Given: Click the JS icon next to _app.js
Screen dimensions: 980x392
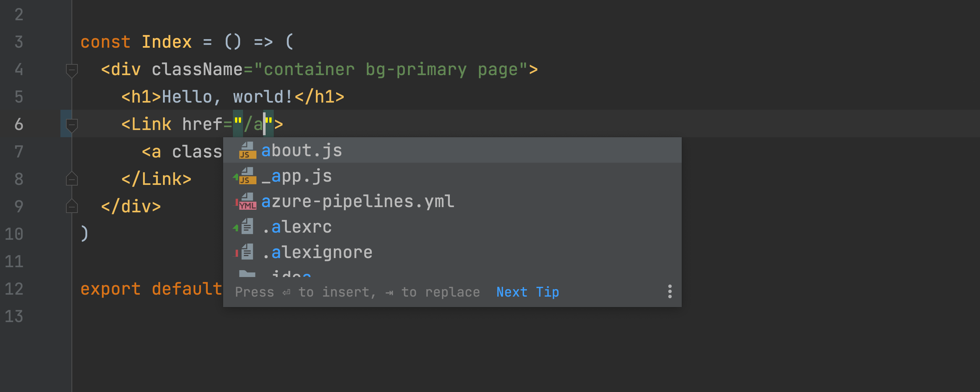Looking at the screenshot, I should (x=247, y=176).
